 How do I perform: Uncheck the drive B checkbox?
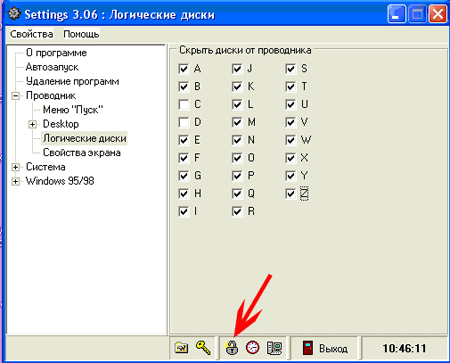[x=184, y=87]
